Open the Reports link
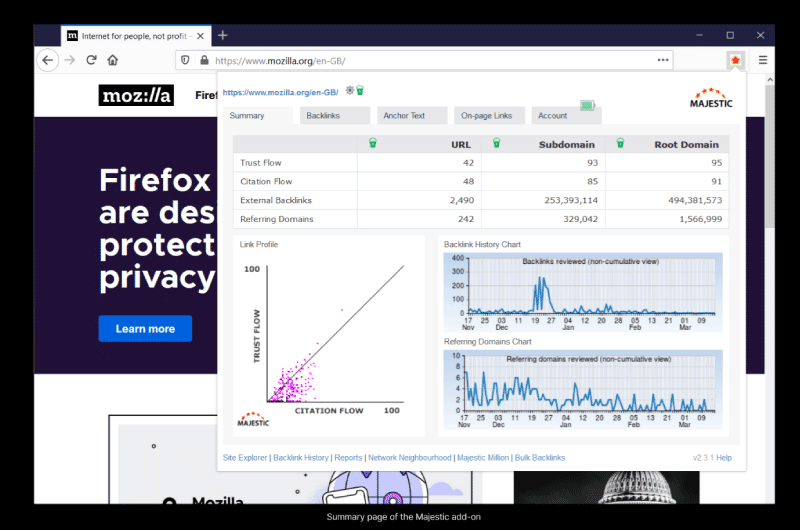Screen dimensions: 800x530 click(x=348, y=458)
